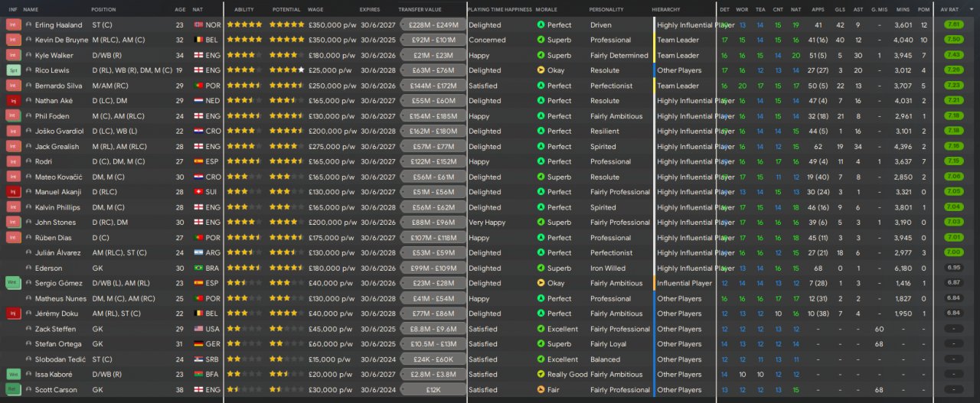980x403 pixels.
Task: Sort by the POSITION column header
Action: coord(103,9)
